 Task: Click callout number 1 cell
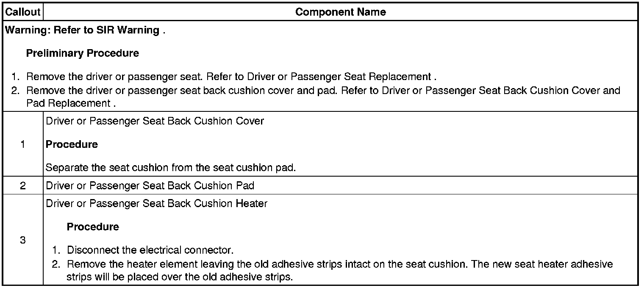[x=22, y=144]
